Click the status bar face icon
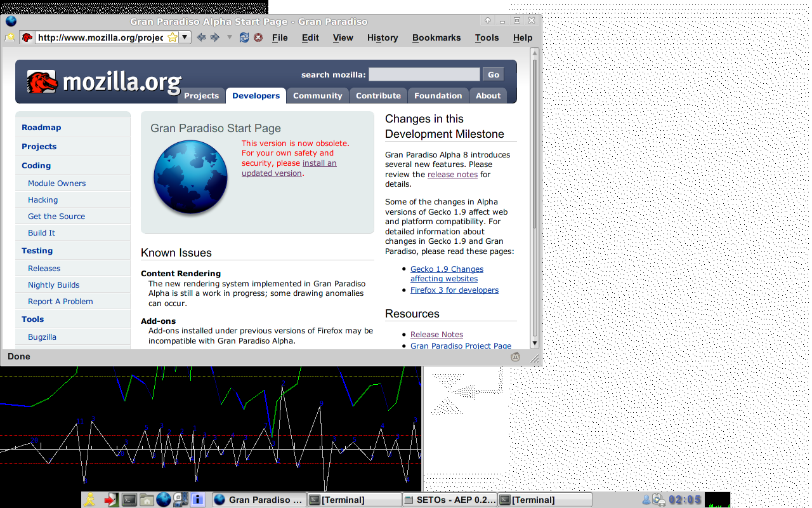The image size is (812, 508). pyautogui.click(x=515, y=357)
